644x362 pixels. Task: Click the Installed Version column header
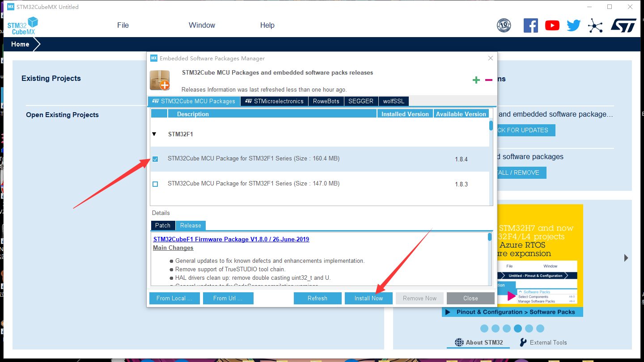click(x=405, y=114)
